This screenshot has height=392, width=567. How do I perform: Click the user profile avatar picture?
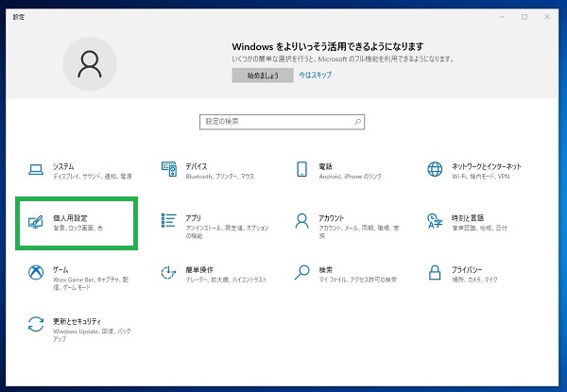tap(90, 64)
